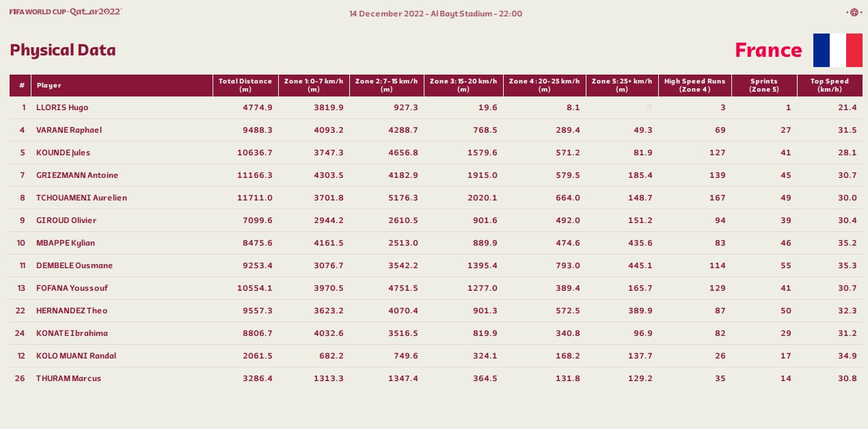Select player name HERNANDEZ Theo
Viewport: 868px width, 429px height.
click(72, 311)
